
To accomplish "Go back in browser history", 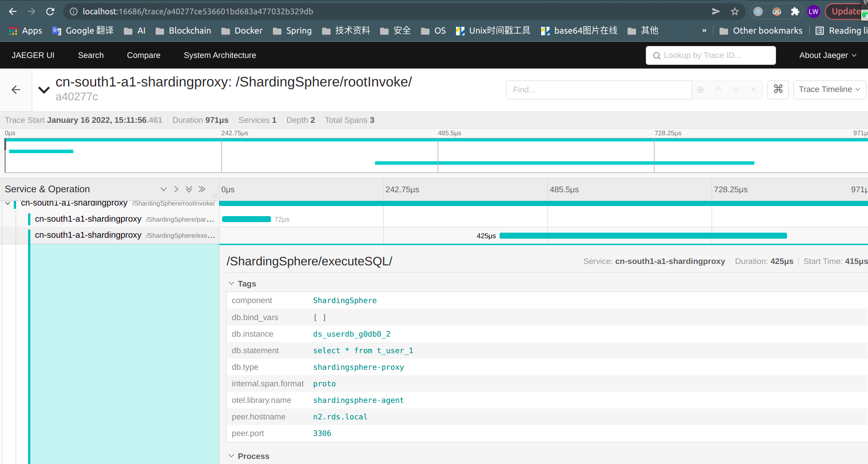I will pyautogui.click(x=12, y=11).
